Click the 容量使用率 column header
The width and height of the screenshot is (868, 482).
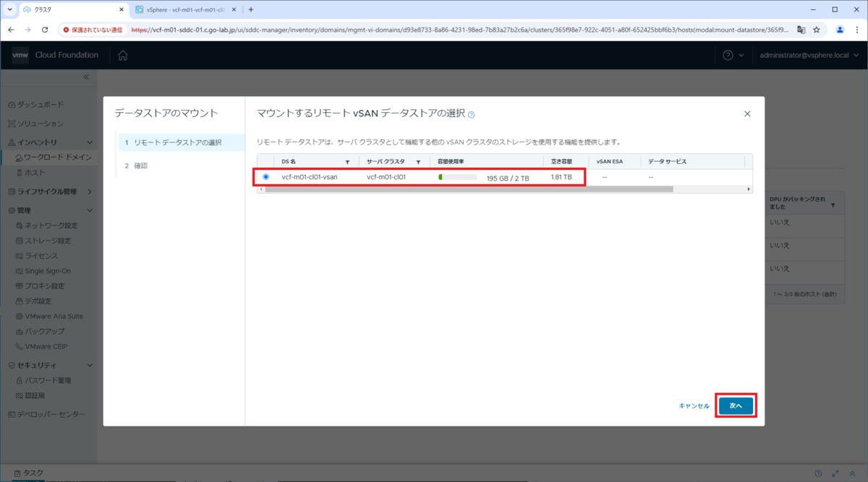pos(451,161)
